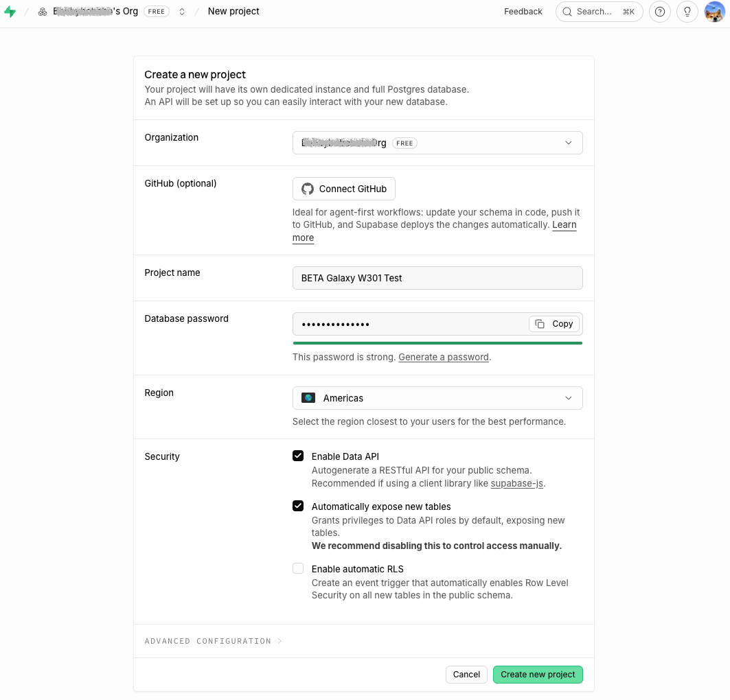This screenshot has width=730, height=700.
Task: Open the Organization dropdown
Action: coord(437,143)
